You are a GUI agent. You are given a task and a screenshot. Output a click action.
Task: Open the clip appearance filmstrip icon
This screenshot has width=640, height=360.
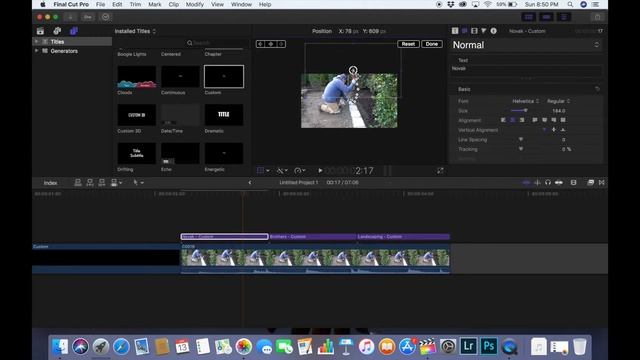[x=573, y=182]
